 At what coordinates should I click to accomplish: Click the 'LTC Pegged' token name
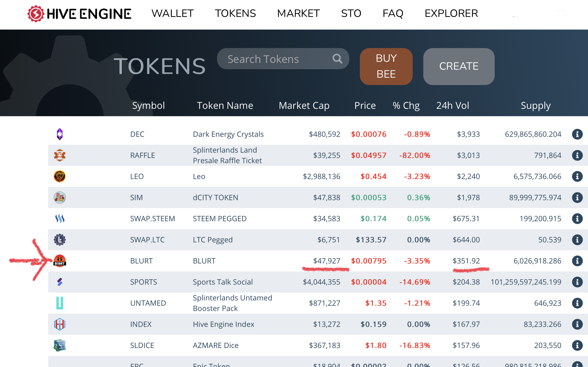213,240
